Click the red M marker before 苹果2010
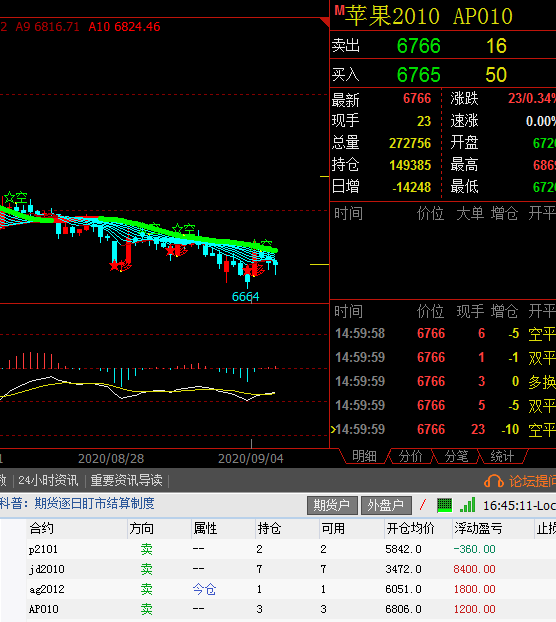The height and width of the screenshot is (622, 556). click(x=339, y=10)
